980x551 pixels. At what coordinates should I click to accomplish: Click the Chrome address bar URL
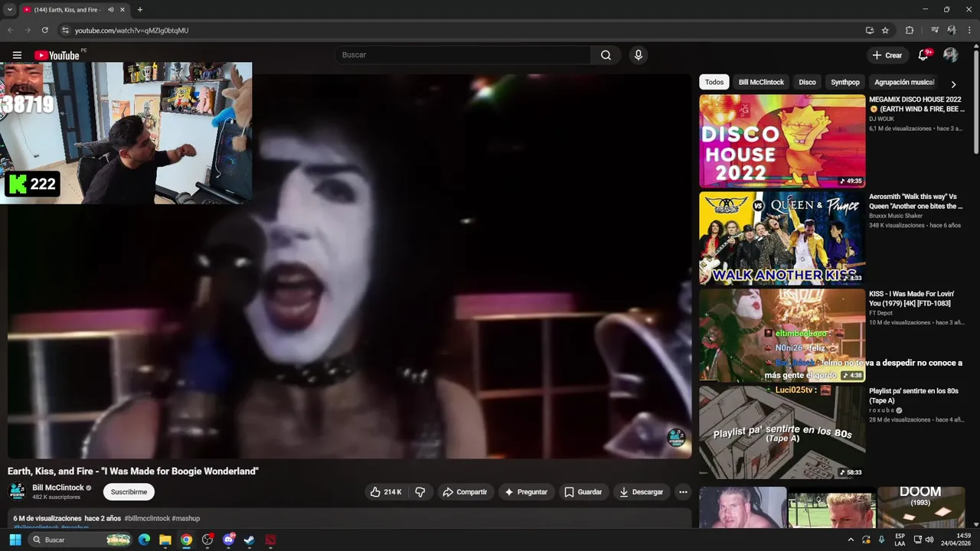click(x=132, y=31)
